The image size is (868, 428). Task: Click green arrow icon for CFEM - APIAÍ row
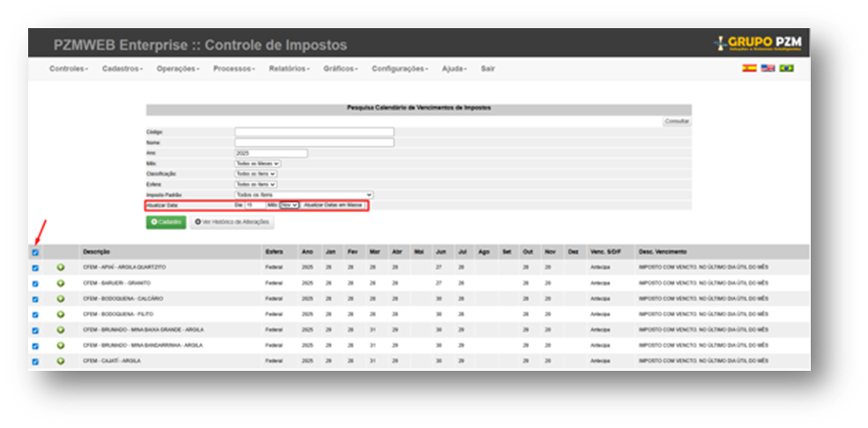point(61,267)
